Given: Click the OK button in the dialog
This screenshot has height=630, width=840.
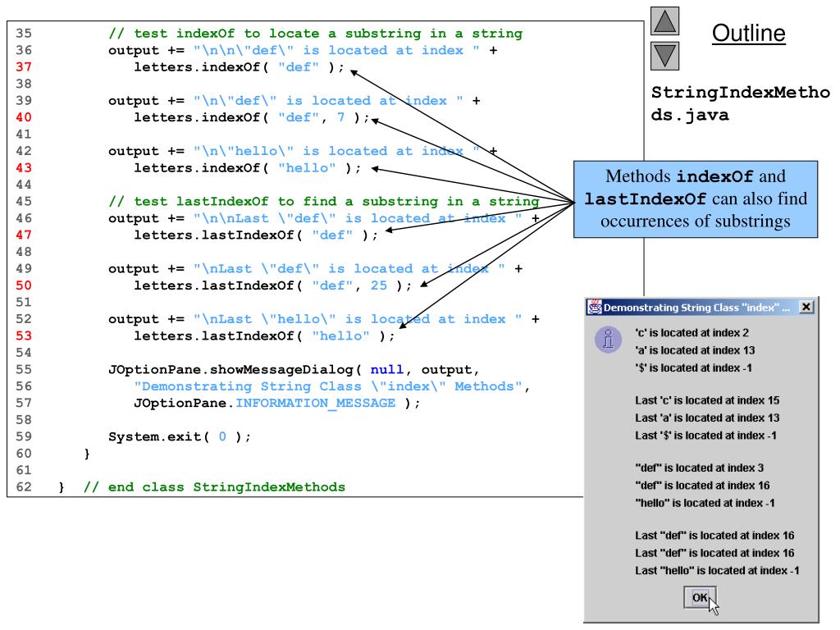Looking at the screenshot, I should coord(700,597).
